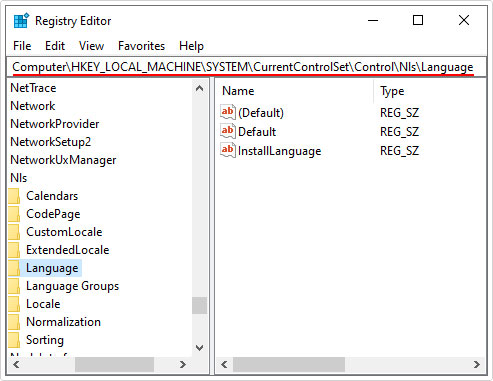Viewport: 493px width, 381px height.
Task: Select the (Default) value name
Action: point(261,113)
